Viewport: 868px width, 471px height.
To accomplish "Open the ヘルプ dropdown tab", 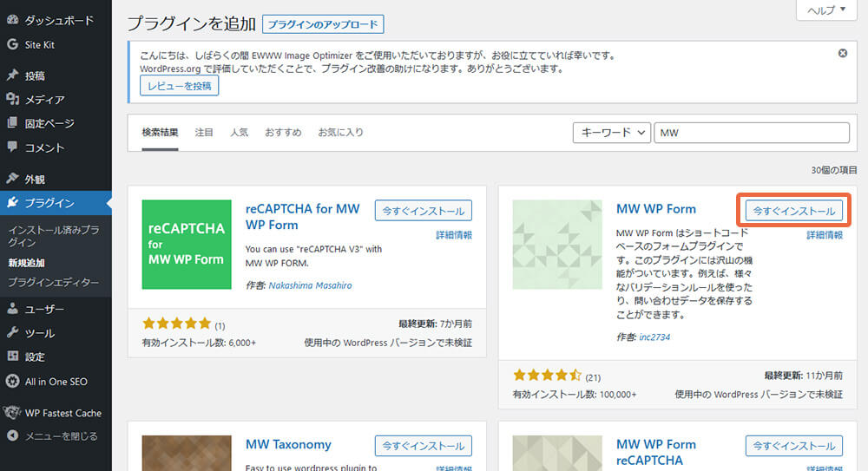I will click(x=826, y=10).
